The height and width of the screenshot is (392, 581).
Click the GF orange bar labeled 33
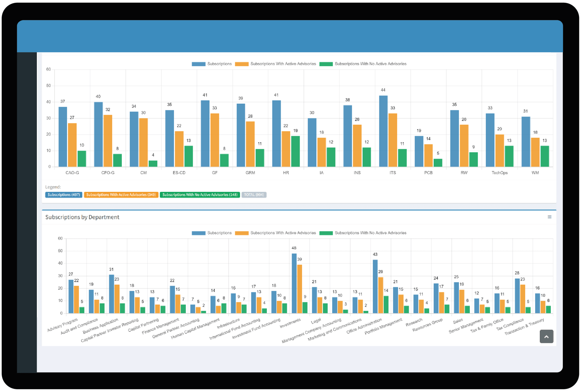pyautogui.click(x=215, y=140)
